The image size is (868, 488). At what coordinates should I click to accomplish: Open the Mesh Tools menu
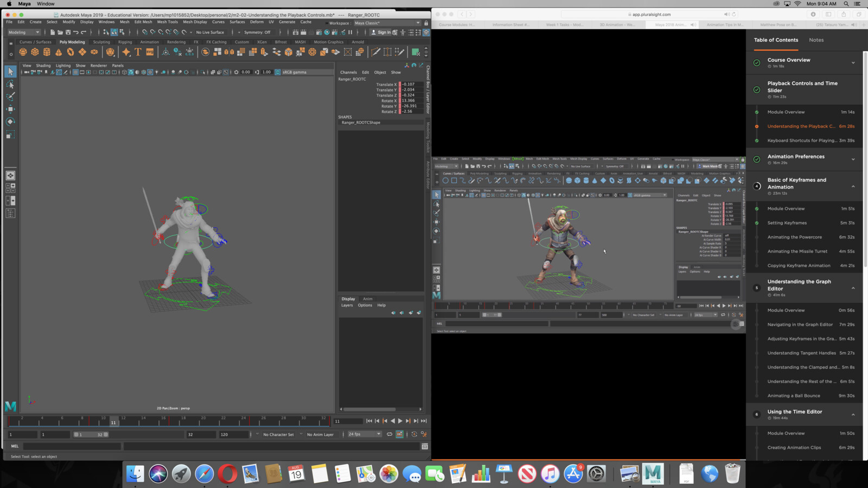167,22
